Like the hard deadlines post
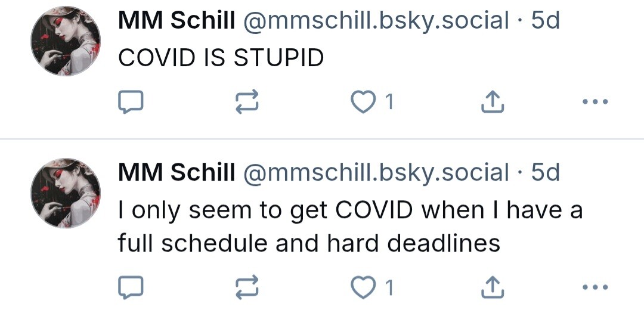The width and height of the screenshot is (644, 316). coord(363,287)
